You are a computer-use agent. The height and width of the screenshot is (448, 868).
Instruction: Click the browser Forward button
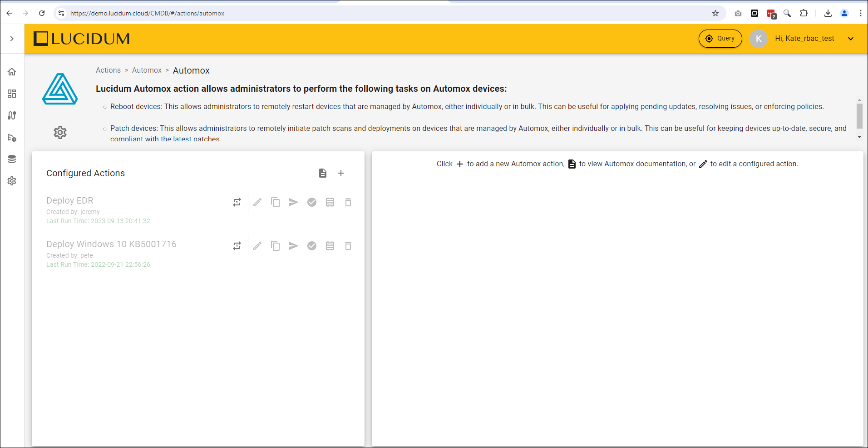[x=25, y=13]
